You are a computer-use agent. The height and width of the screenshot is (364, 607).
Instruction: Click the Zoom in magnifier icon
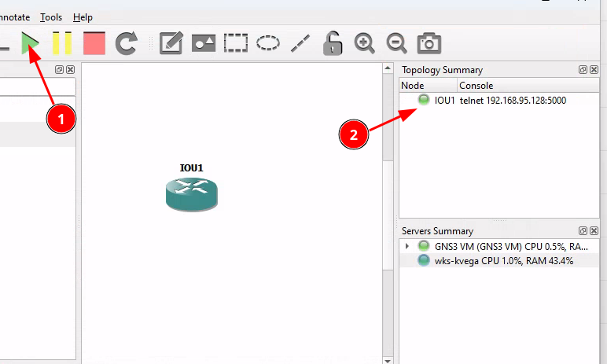pyautogui.click(x=364, y=42)
